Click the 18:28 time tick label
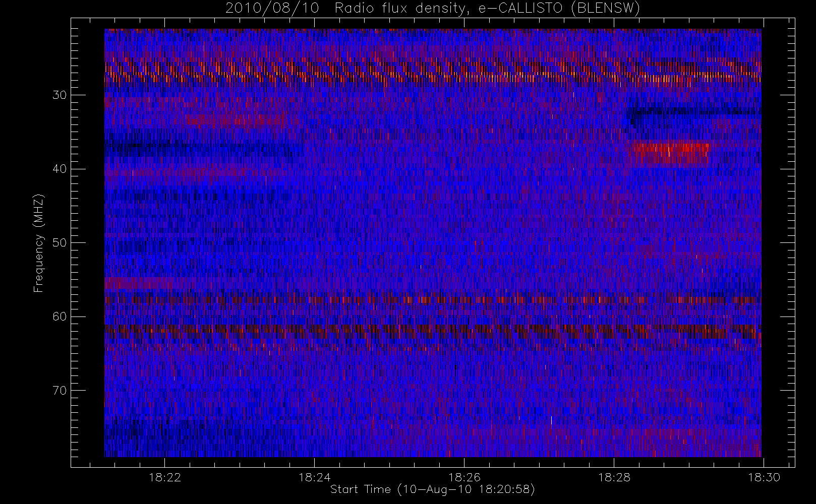Image resolution: width=816 pixels, height=504 pixels. click(614, 477)
